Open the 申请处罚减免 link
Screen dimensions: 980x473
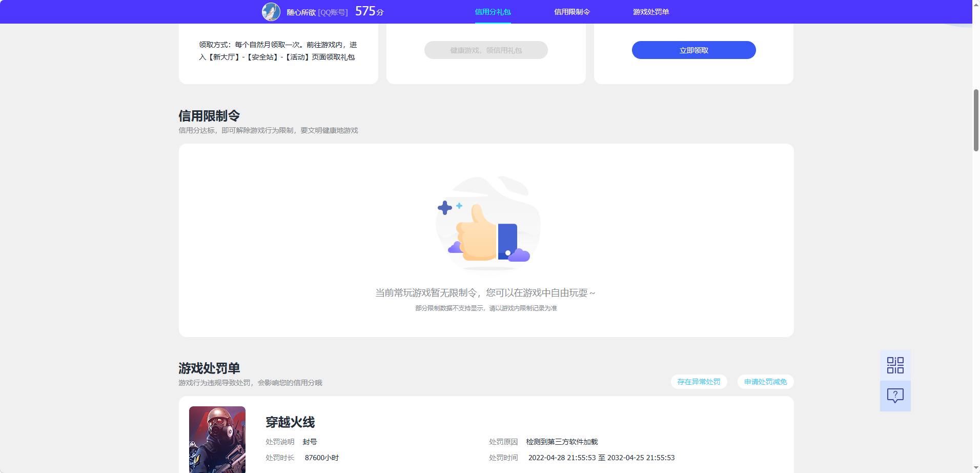[x=765, y=382]
